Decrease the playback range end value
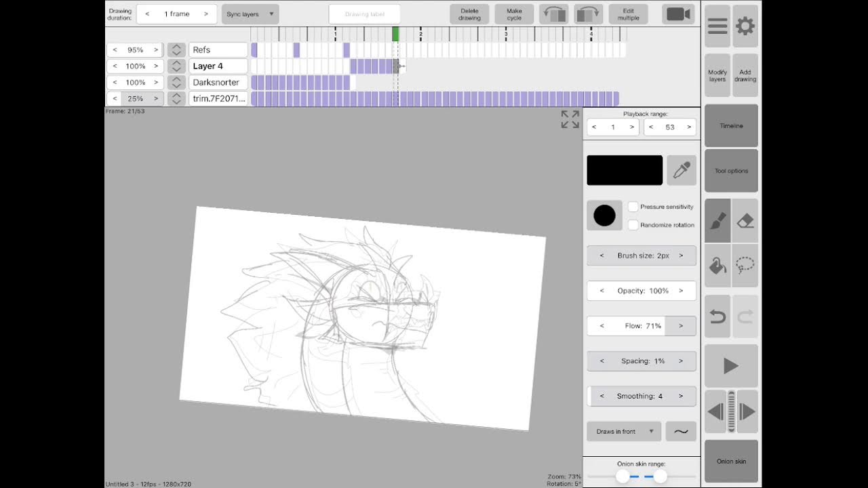868x488 pixels. point(651,127)
